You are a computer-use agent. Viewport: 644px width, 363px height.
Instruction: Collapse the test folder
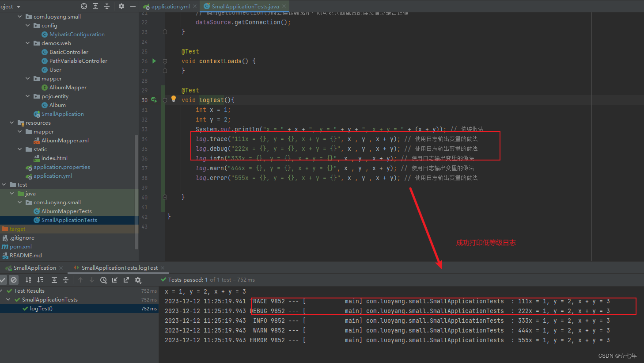pyautogui.click(x=4, y=185)
